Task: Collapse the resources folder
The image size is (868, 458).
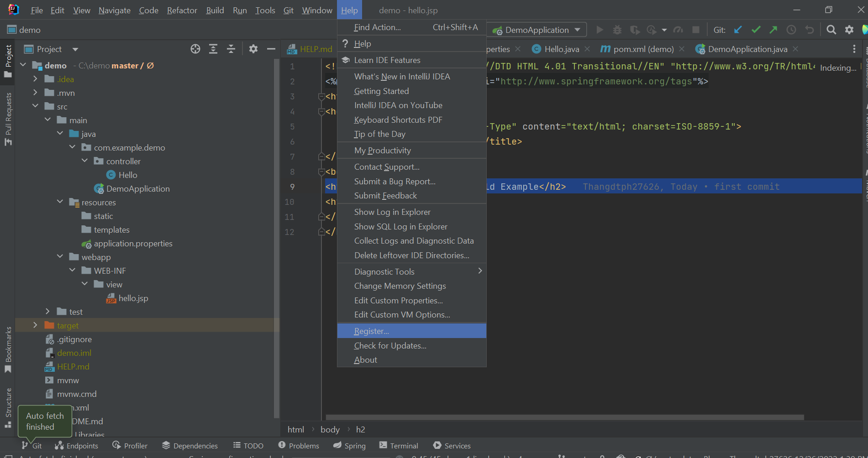Action: coord(60,202)
